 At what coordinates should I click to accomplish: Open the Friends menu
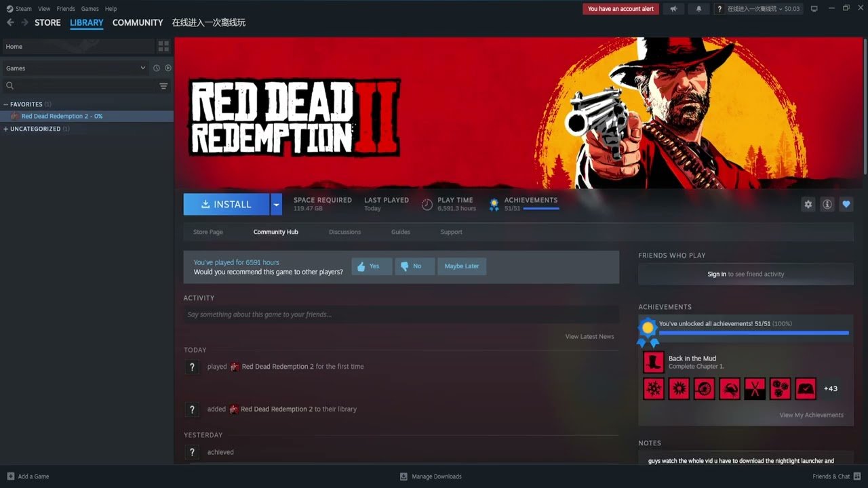tap(66, 9)
